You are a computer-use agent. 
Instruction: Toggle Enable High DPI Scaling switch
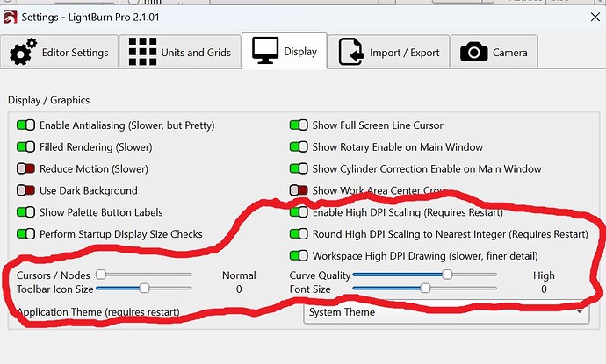pos(299,212)
